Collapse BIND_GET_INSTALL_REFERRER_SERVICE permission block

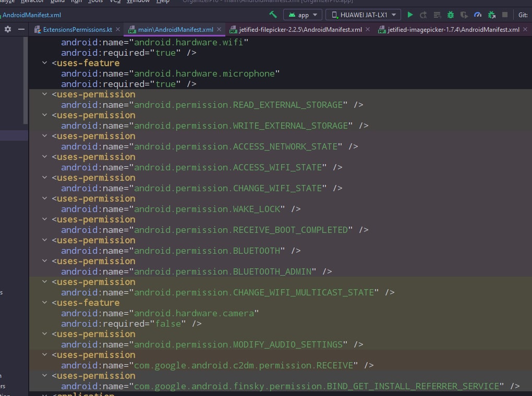point(44,375)
